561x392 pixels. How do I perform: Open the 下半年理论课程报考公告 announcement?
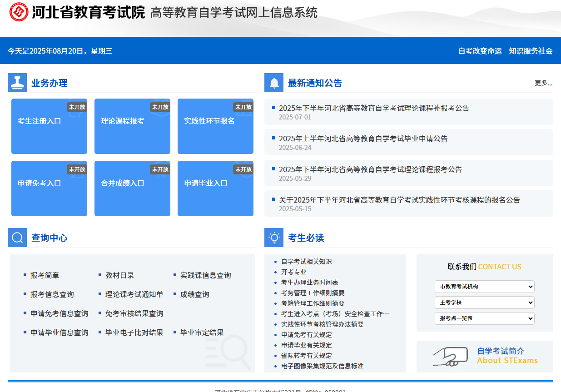(371, 169)
